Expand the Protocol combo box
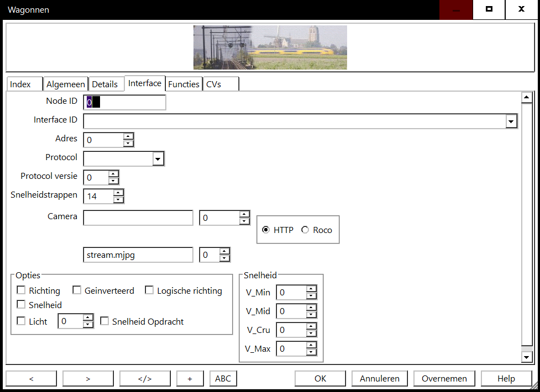 (158, 159)
